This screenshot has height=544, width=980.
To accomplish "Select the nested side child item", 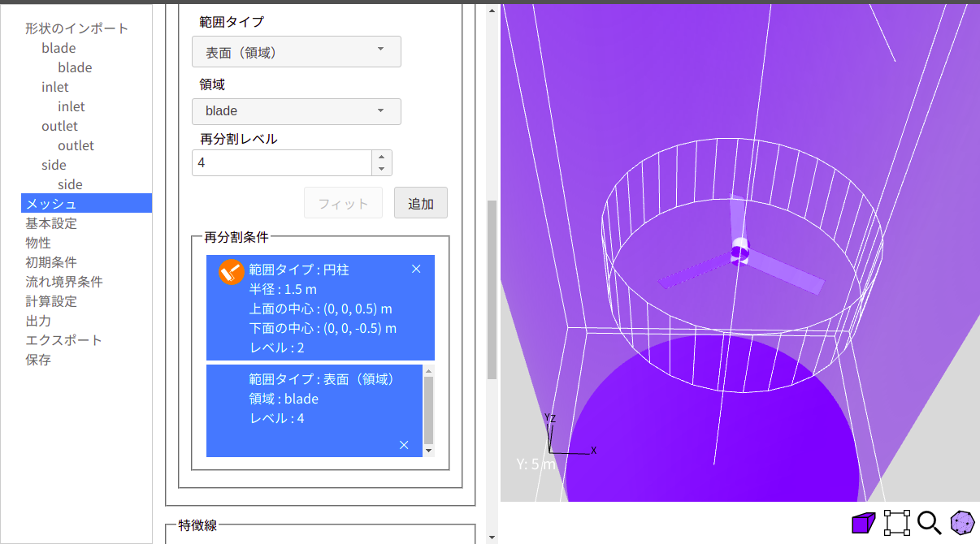I will click(x=70, y=184).
